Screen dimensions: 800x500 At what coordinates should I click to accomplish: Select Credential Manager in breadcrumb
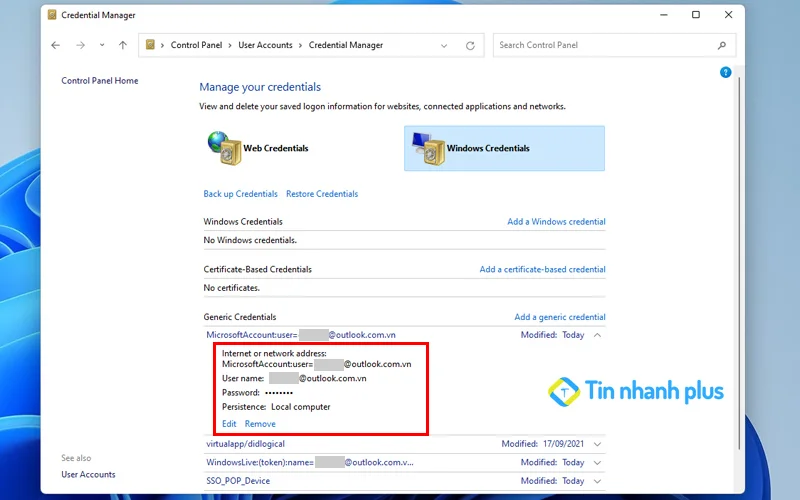click(346, 45)
